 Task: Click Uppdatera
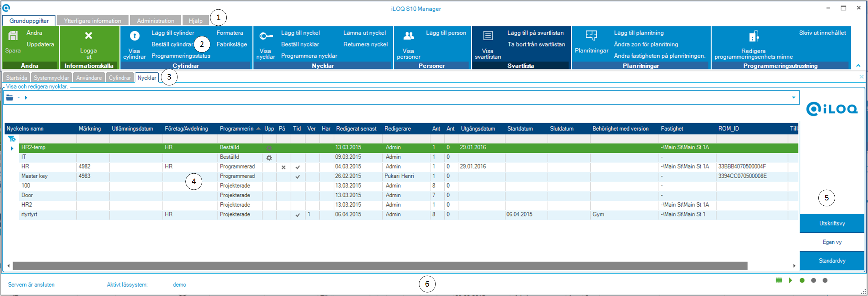[40, 44]
